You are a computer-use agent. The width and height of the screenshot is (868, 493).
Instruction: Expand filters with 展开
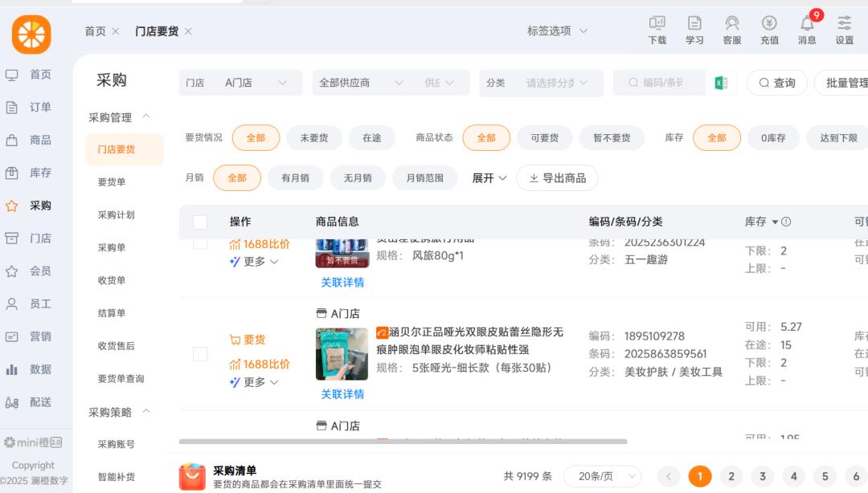tap(489, 178)
